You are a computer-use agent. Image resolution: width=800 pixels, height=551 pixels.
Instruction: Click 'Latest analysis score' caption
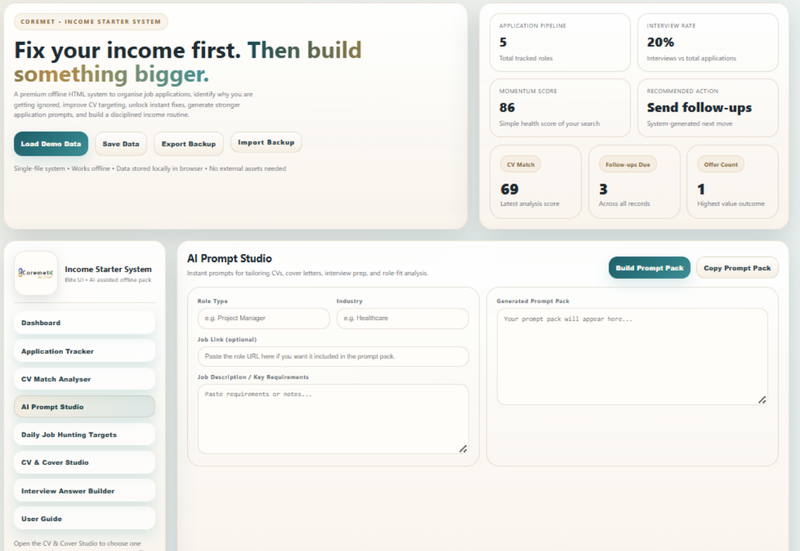pos(530,204)
